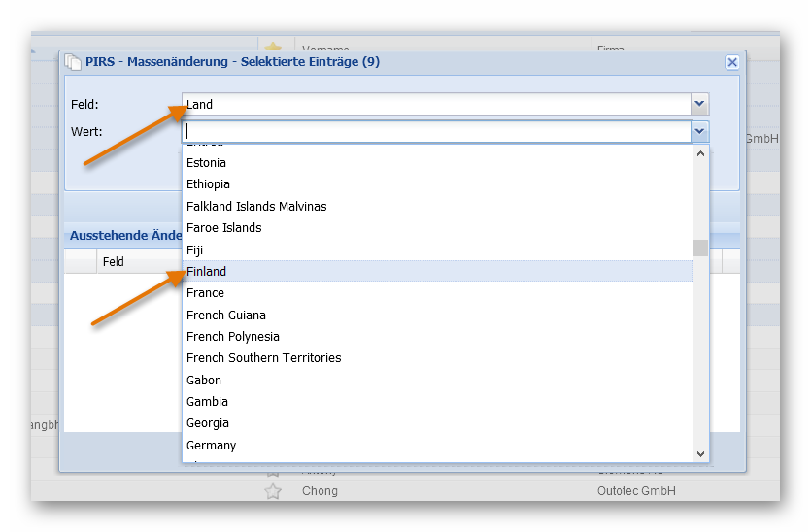Select Gabon in the country list

[x=204, y=381]
